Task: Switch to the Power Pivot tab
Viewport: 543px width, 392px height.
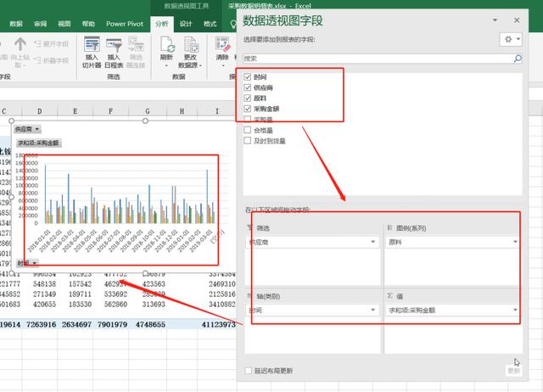Action: [x=125, y=24]
